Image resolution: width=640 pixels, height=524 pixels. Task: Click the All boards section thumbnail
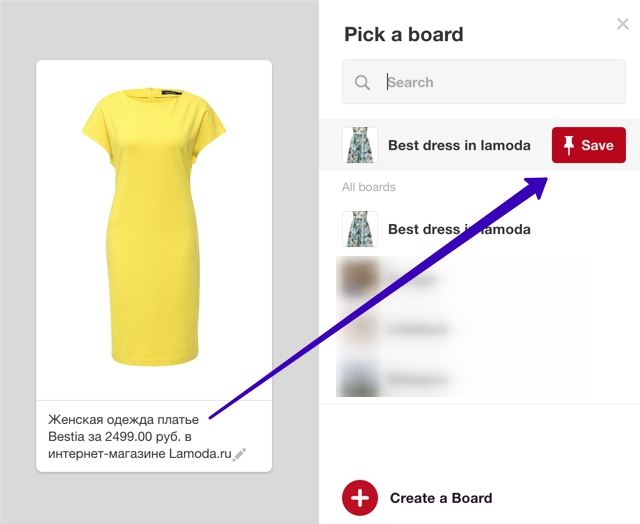click(x=360, y=229)
